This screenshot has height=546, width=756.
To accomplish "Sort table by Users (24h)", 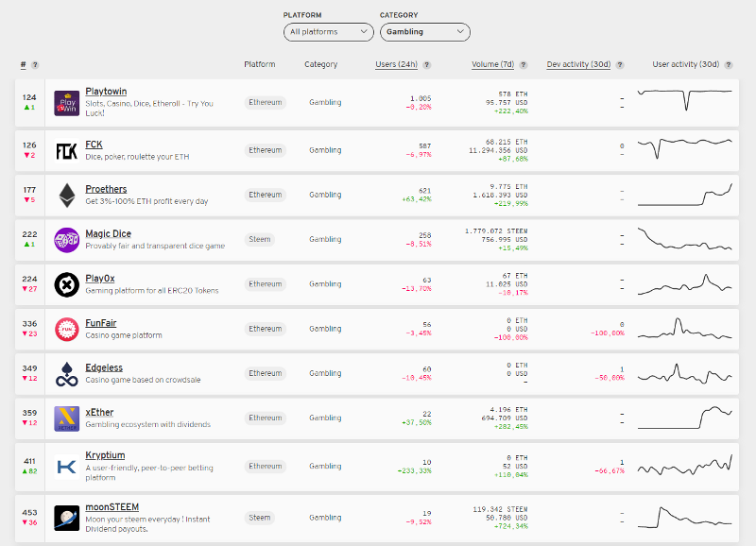I will 396,64.
